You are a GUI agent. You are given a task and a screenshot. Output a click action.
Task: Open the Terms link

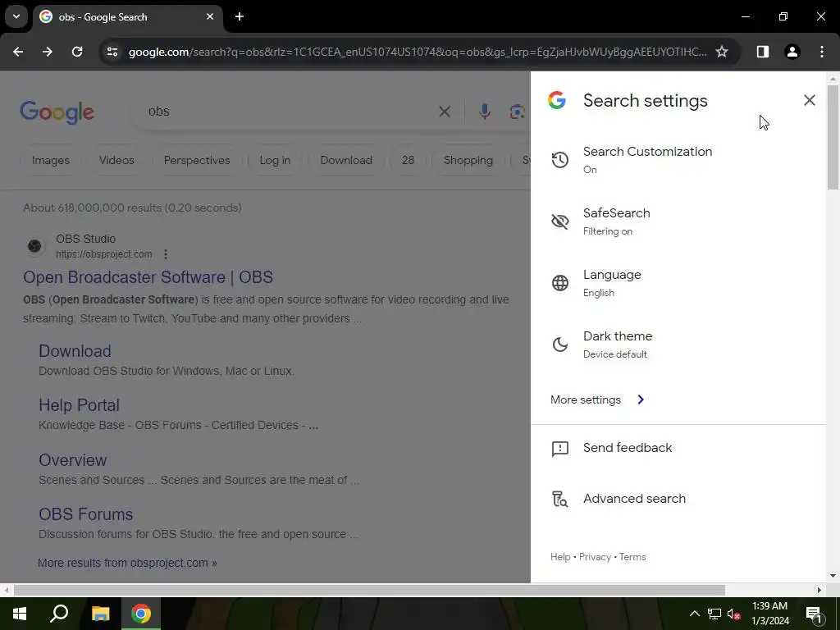coord(632,557)
